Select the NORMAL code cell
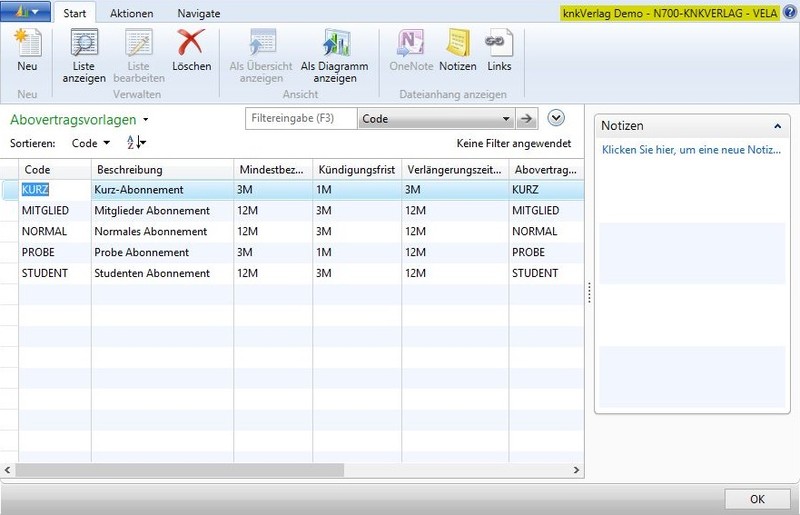Image resolution: width=800 pixels, height=515 pixels. coord(55,231)
